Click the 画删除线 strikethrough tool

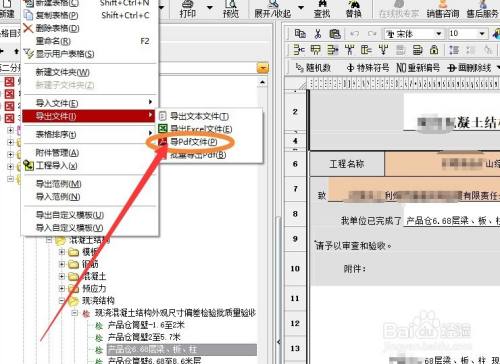tap(469, 68)
